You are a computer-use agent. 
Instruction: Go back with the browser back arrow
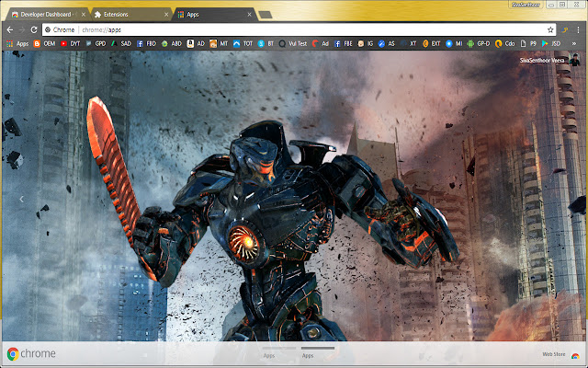(10, 29)
